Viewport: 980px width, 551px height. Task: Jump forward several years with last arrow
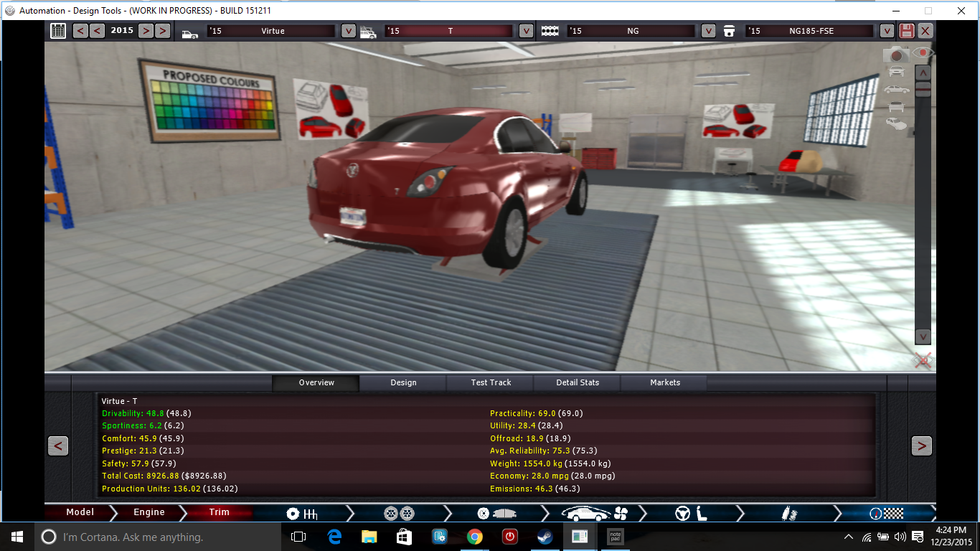[162, 31]
